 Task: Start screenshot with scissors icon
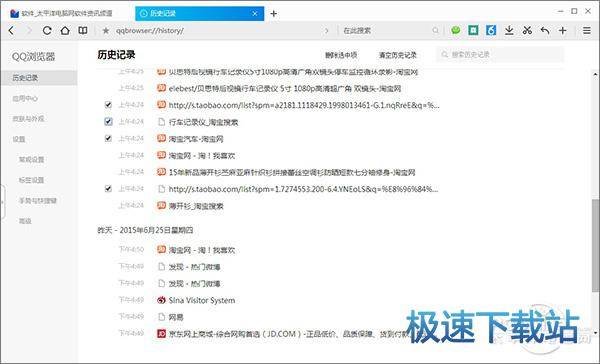click(527, 30)
